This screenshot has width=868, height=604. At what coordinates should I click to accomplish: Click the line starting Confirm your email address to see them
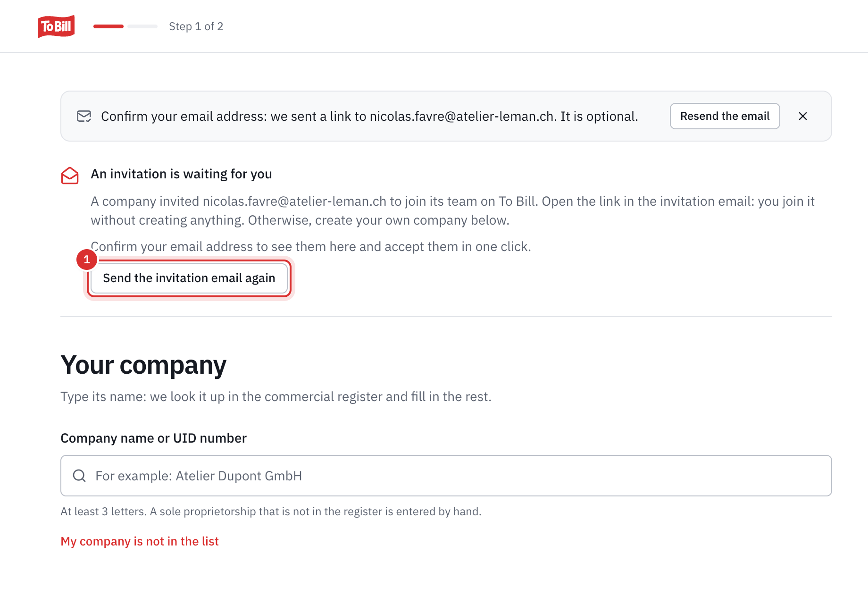pos(311,247)
